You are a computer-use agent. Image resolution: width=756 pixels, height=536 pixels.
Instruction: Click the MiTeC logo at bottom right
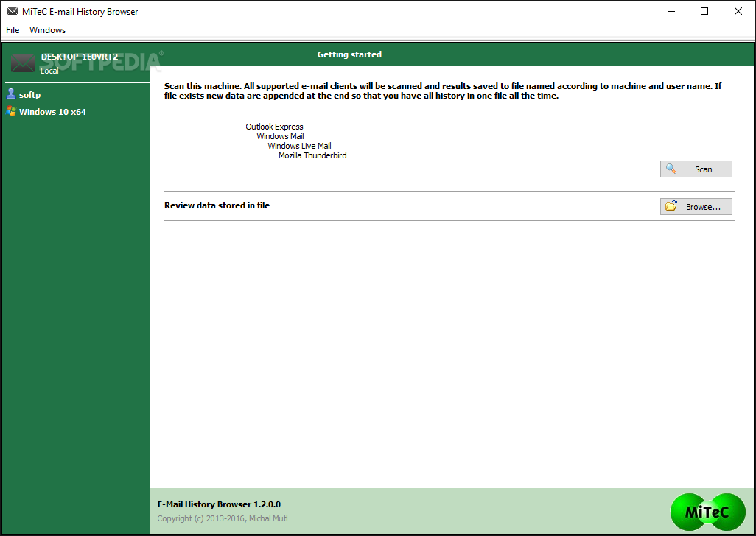(x=708, y=512)
